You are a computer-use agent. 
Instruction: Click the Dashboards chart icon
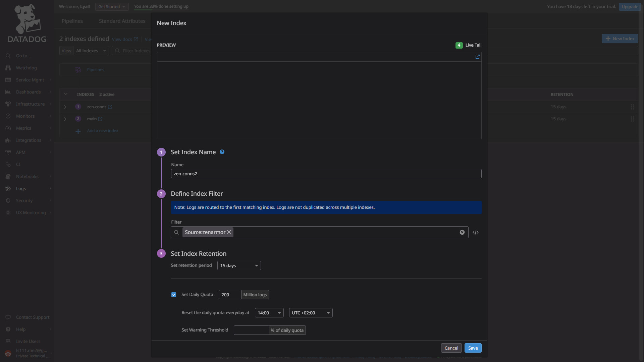[x=8, y=92]
